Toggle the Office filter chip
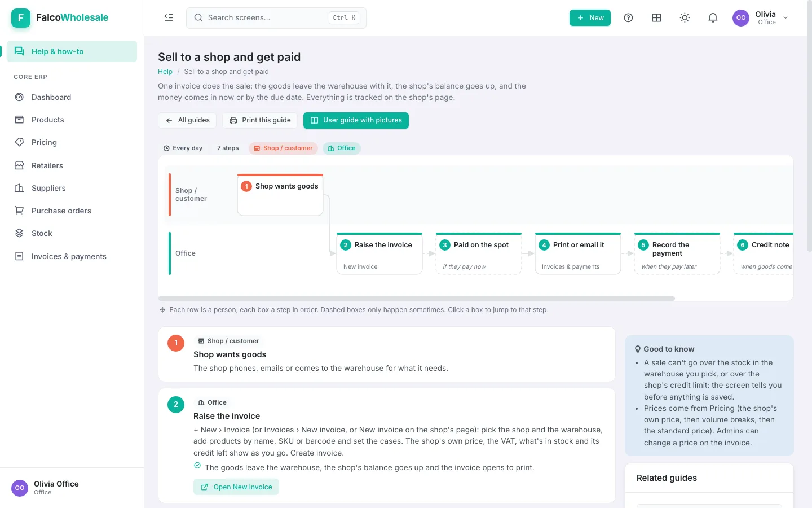 tap(342, 148)
